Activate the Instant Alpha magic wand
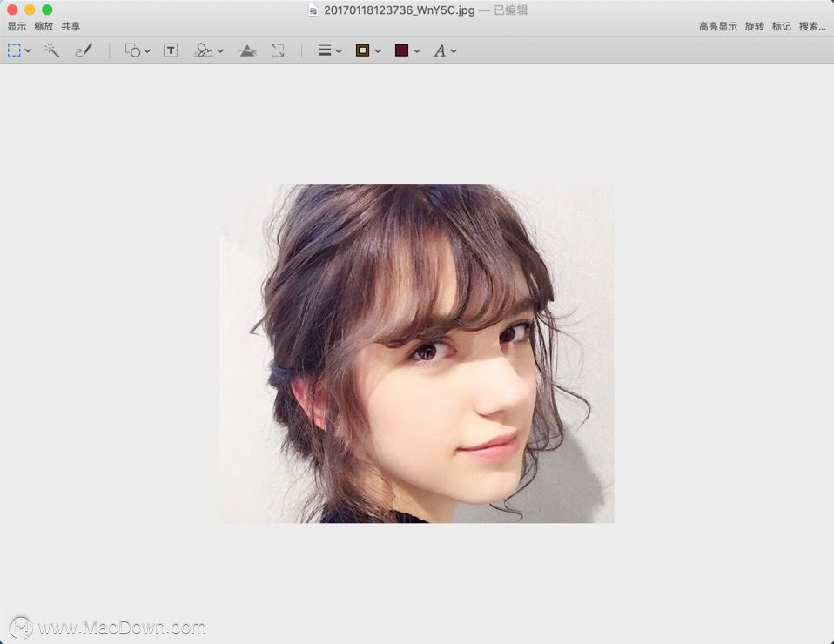The image size is (834, 644). click(x=51, y=50)
